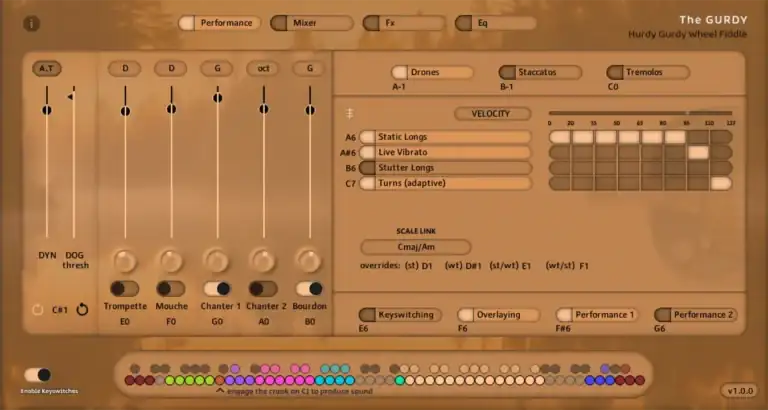Disable the Chanter 1 switch
The height and width of the screenshot is (410, 768).
tap(217, 289)
